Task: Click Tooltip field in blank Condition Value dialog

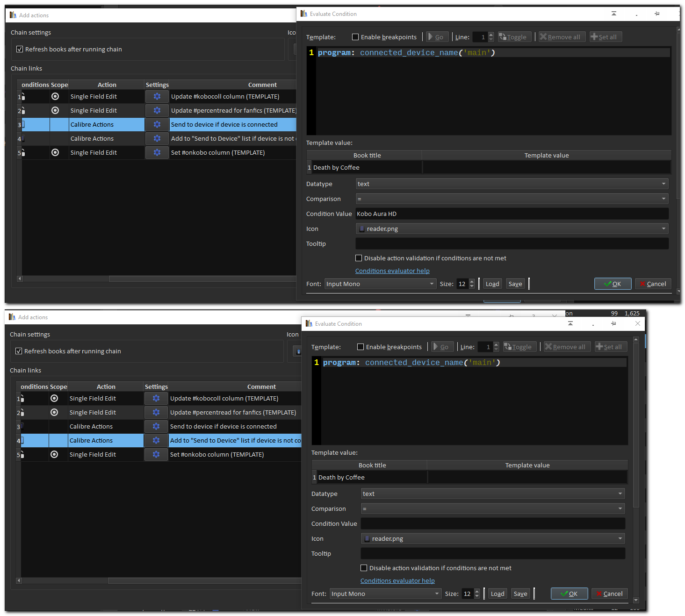Action: tap(493, 553)
